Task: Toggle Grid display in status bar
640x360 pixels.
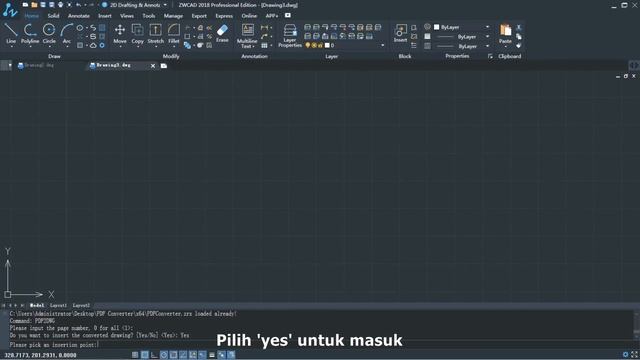Action: coord(144,355)
